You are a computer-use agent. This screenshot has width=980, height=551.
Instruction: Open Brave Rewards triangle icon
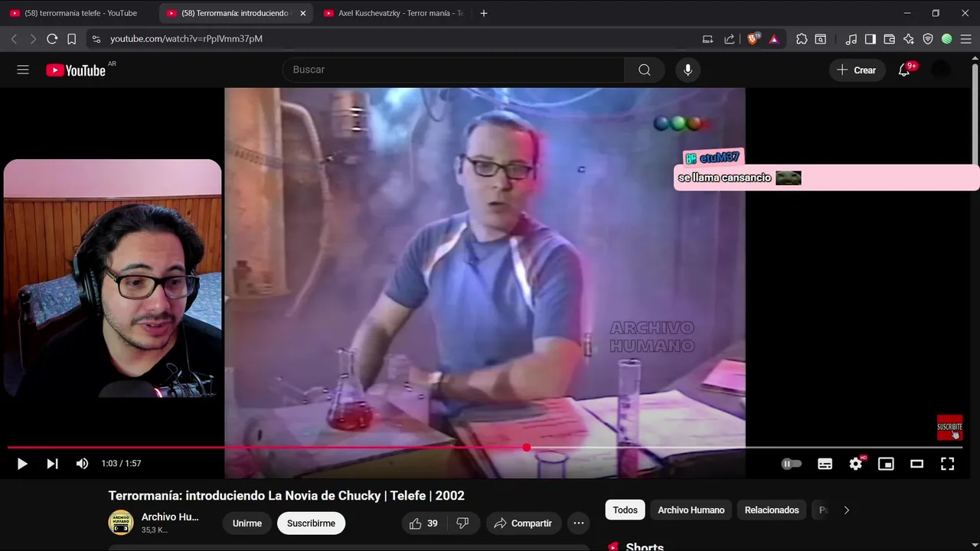tap(774, 39)
